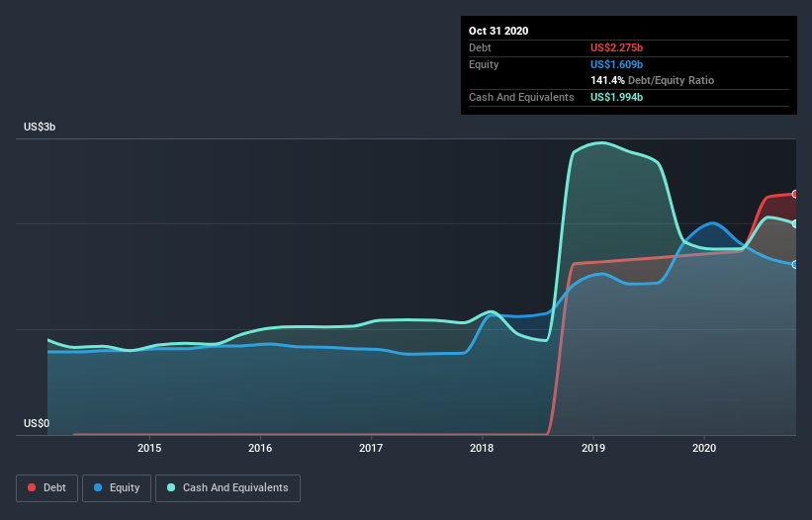Click the US$0 y-axis label
The width and height of the screenshot is (812, 520).
(x=37, y=423)
